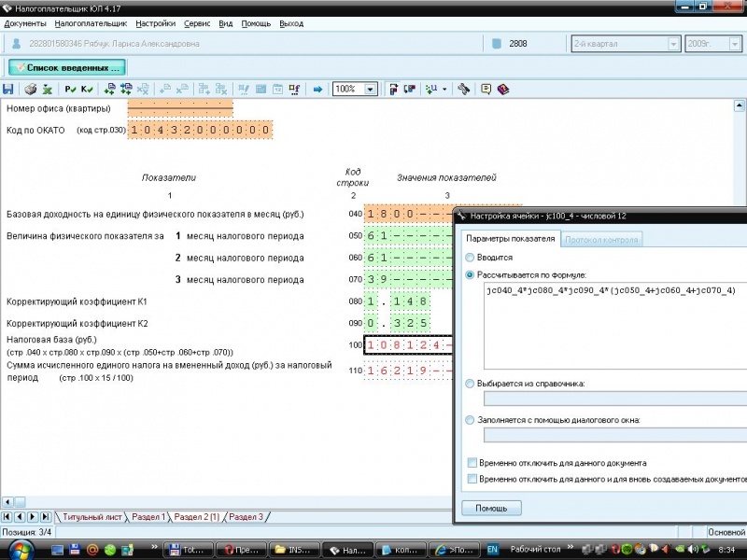Screen dimensions: 747x560
Task: Open the 'Раздел 2 (1)' sheet tab
Action: 196,517
